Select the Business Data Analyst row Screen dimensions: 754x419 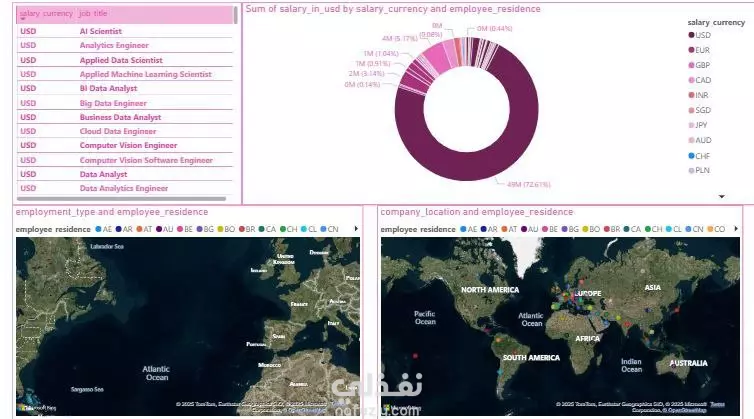pyautogui.click(x=125, y=117)
